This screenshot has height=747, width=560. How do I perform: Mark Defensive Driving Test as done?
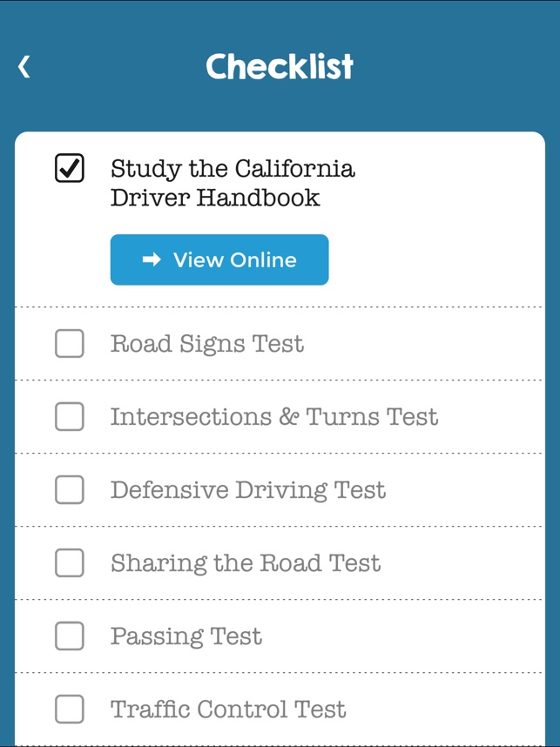tap(70, 490)
